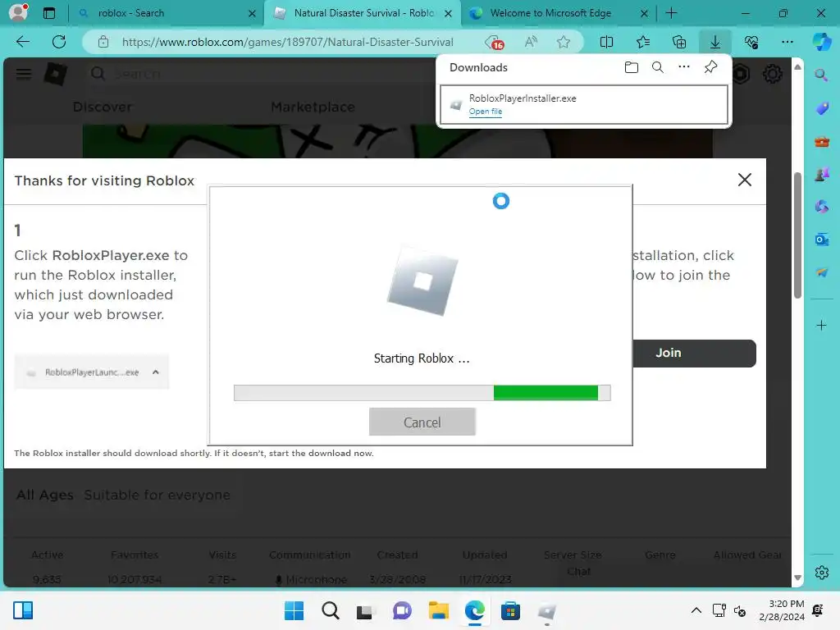
Task: Click the Open file link
Action: coord(486,112)
